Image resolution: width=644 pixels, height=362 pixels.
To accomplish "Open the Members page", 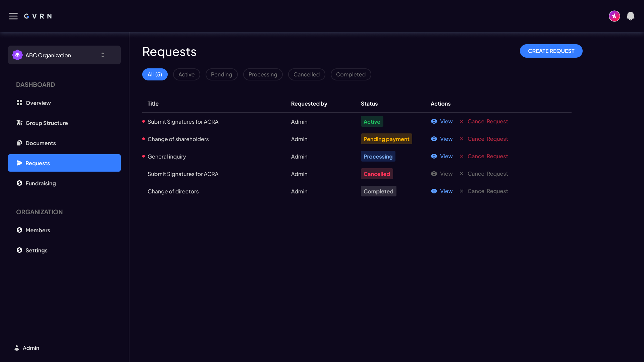I will pyautogui.click(x=64, y=230).
